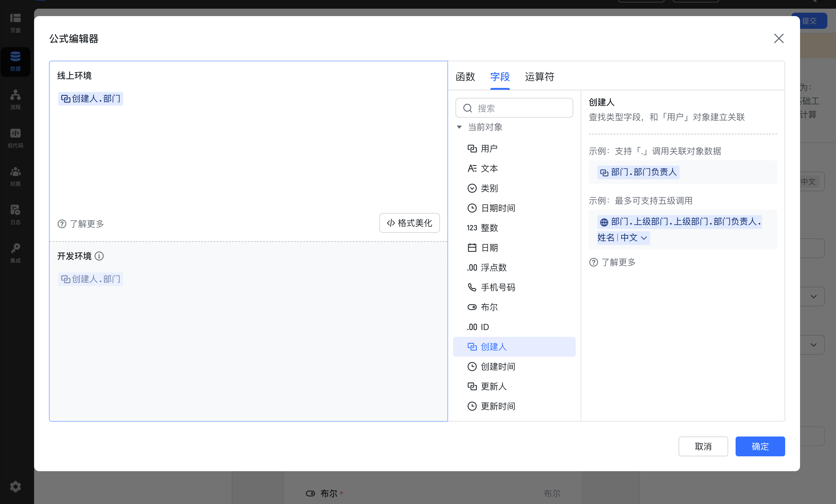
Task: Select the ID field in the list
Action: point(514,327)
